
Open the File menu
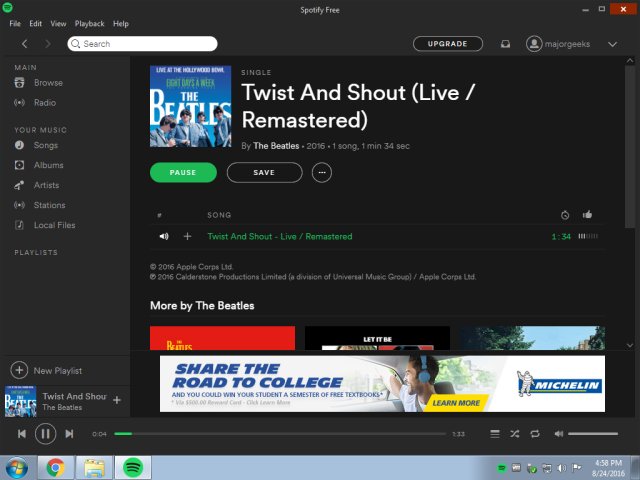coord(15,24)
